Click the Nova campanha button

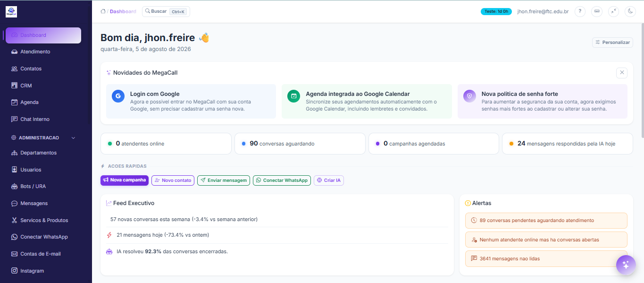tap(125, 180)
